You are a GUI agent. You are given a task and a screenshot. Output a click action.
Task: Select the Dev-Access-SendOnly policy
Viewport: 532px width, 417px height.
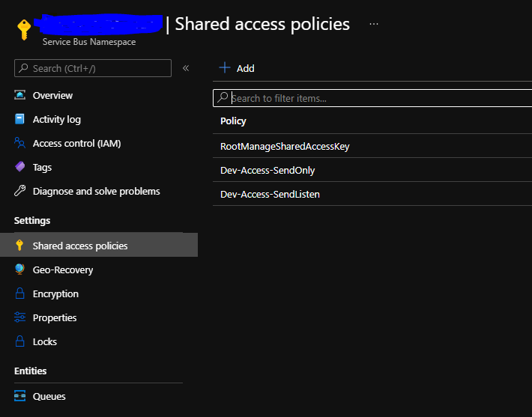(x=267, y=171)
